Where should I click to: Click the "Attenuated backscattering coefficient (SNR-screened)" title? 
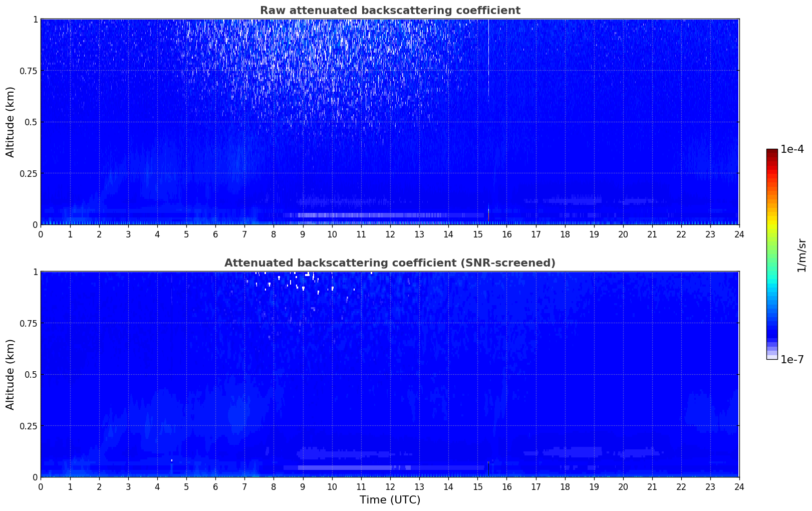coord(390,263)
